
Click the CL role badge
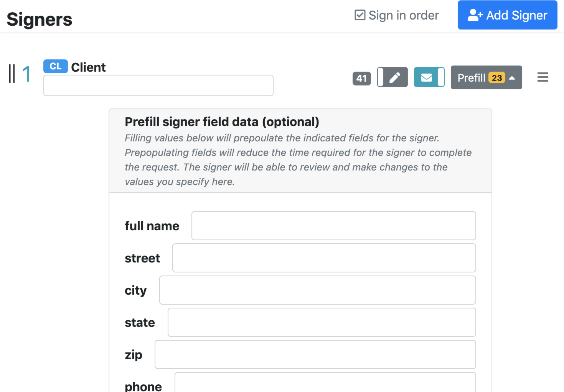56,66
